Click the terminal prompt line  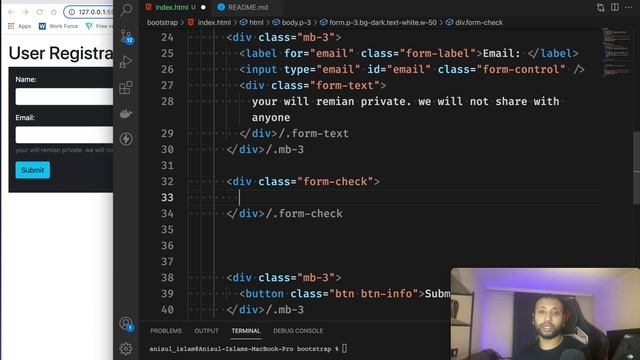pyautogui.click(x=248, y=349)
